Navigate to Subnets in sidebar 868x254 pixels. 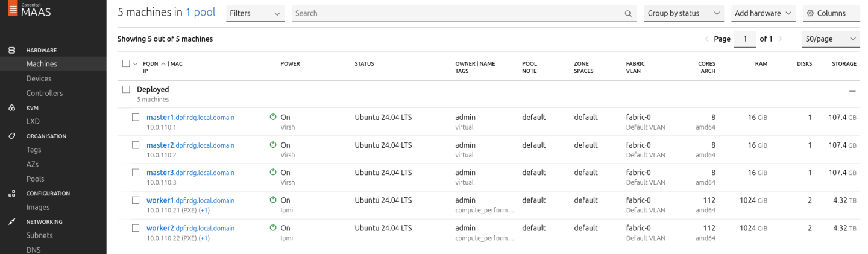point(40,235)
